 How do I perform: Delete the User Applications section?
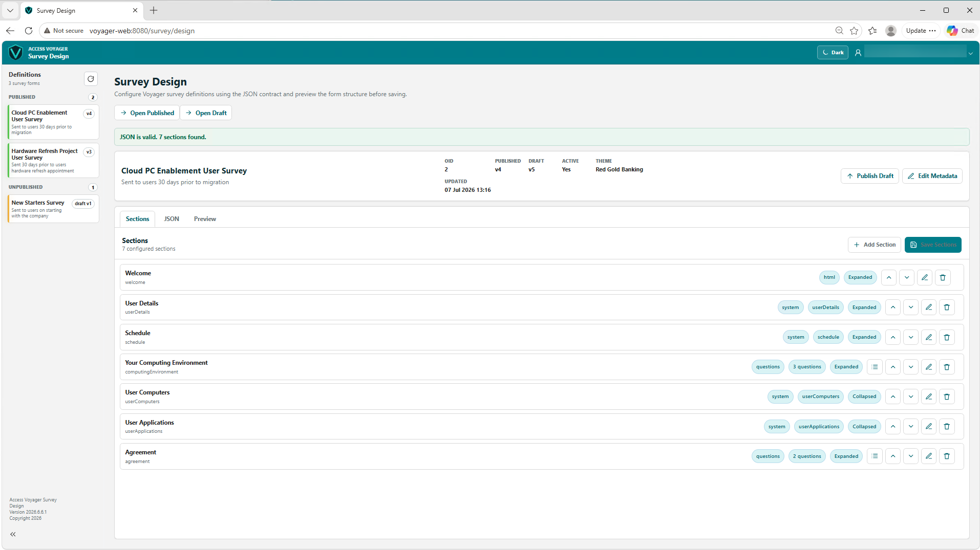coord(947,427)
